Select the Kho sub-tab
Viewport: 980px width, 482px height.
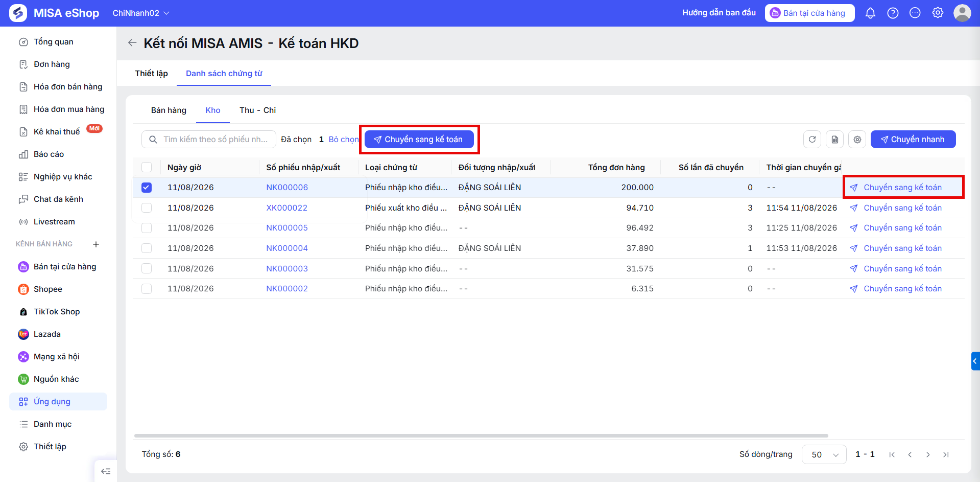[x=213, y=110]
